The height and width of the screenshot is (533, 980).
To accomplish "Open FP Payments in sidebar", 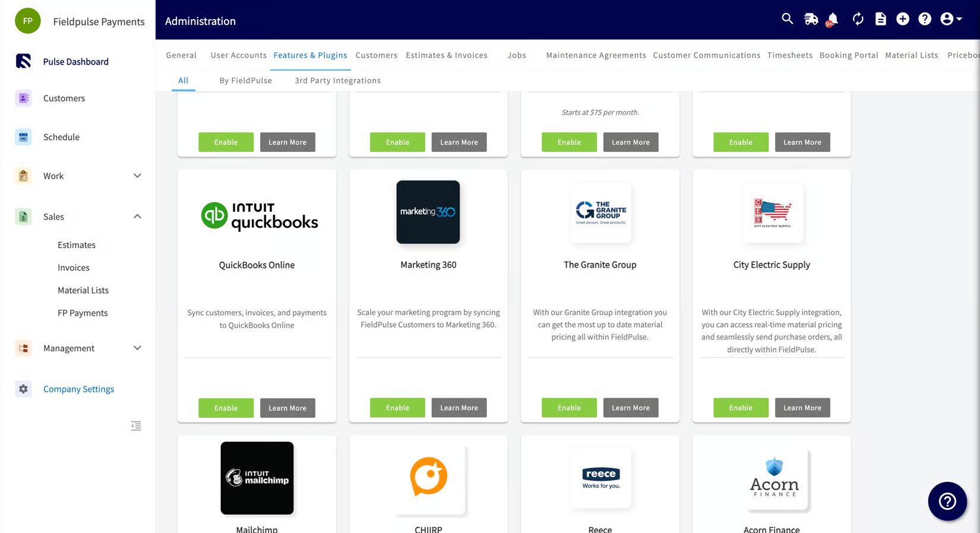I will click(83, 313).
